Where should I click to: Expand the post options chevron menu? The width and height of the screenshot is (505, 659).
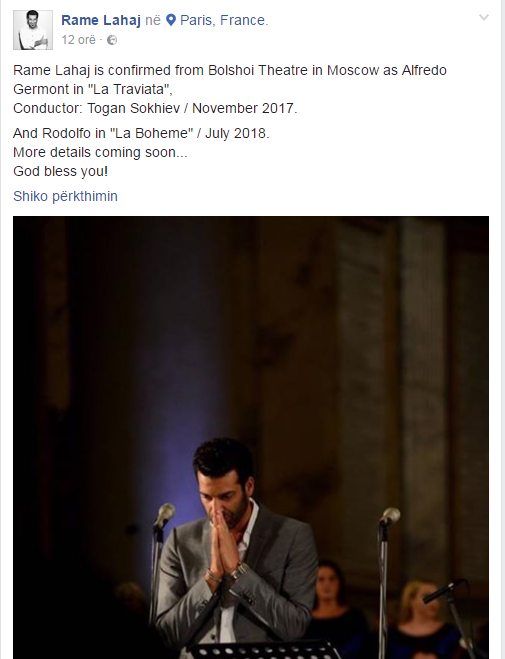(484, 17)
